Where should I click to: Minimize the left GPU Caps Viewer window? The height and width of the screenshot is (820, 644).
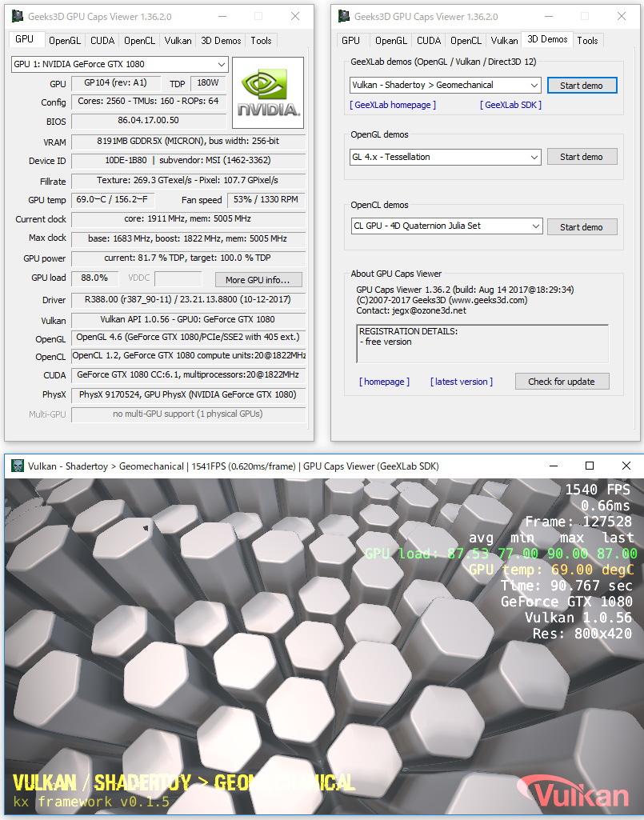point(222,16)
